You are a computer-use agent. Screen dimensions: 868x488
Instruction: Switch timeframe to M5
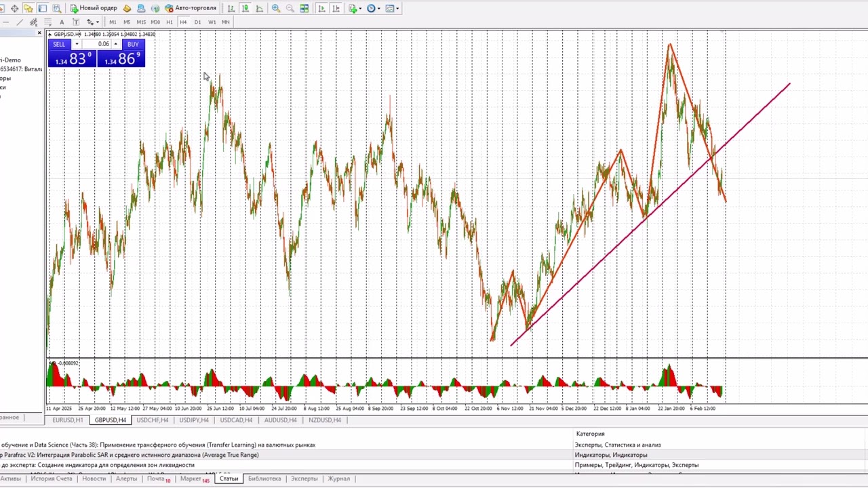click(x=127, y=22)
